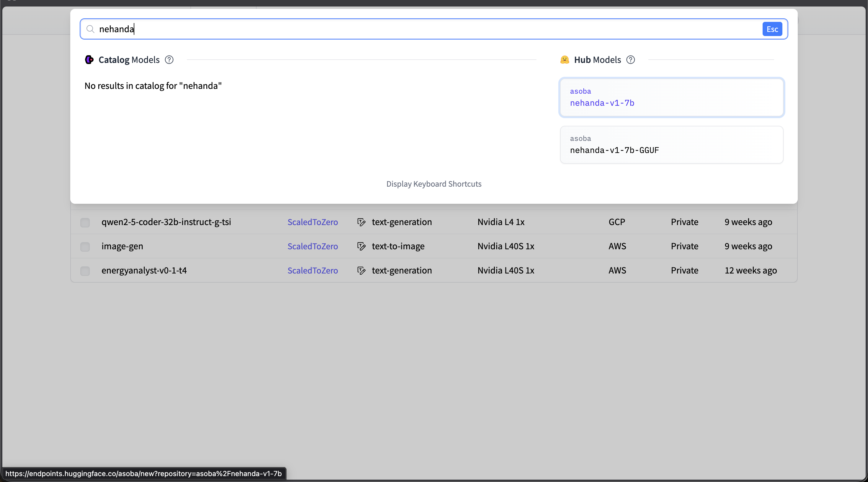Viewport: 868px width, 482px height.
Task: Check the image-gen row checkbox
Action: [x=85, y=247]
